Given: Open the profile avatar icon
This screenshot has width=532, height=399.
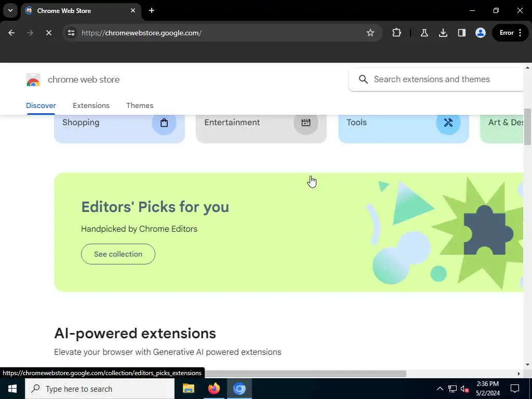Looking at the screenshot, I should [481, 33].
